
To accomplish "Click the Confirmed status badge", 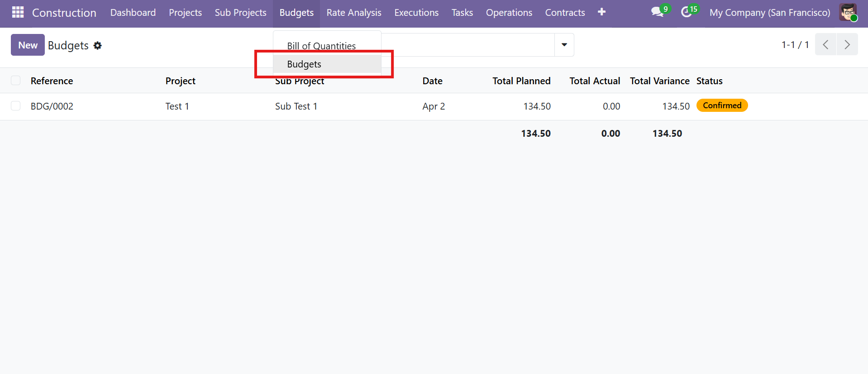I will point(722,105).
